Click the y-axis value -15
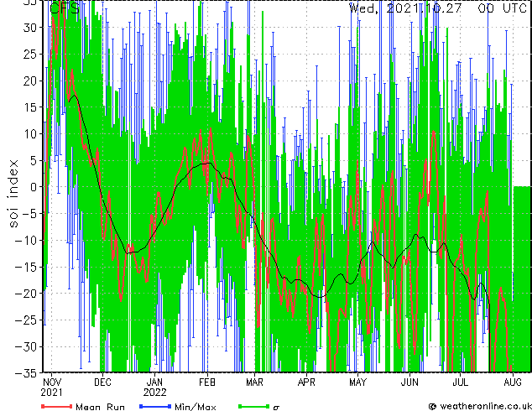Image resolution: width=532 pixels, height=411 pixels. [26, 267]
